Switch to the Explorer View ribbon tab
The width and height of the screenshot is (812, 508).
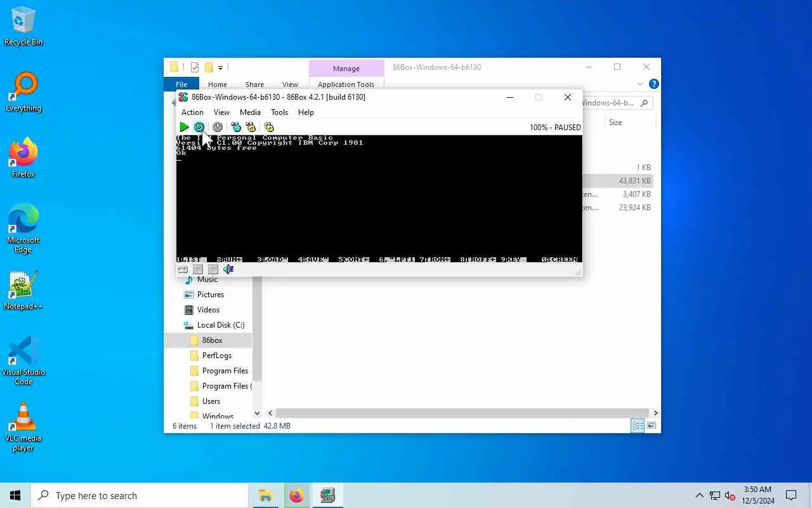(290, 84)
